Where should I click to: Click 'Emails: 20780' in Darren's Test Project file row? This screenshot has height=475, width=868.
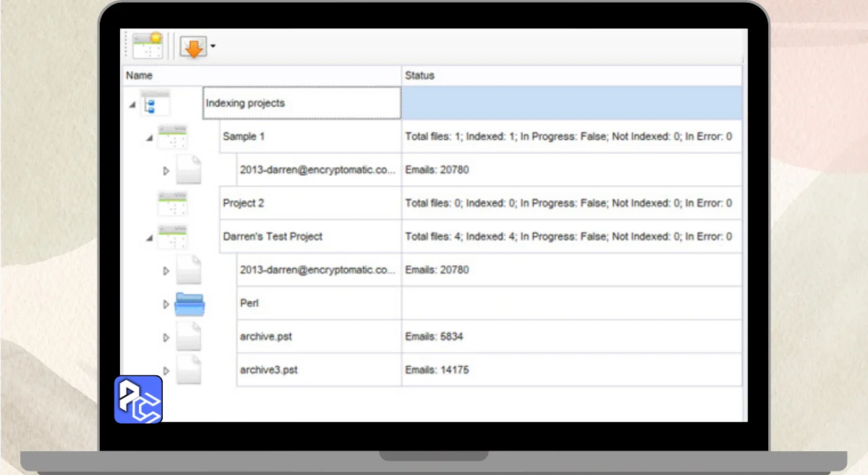[x=437, y=269]
